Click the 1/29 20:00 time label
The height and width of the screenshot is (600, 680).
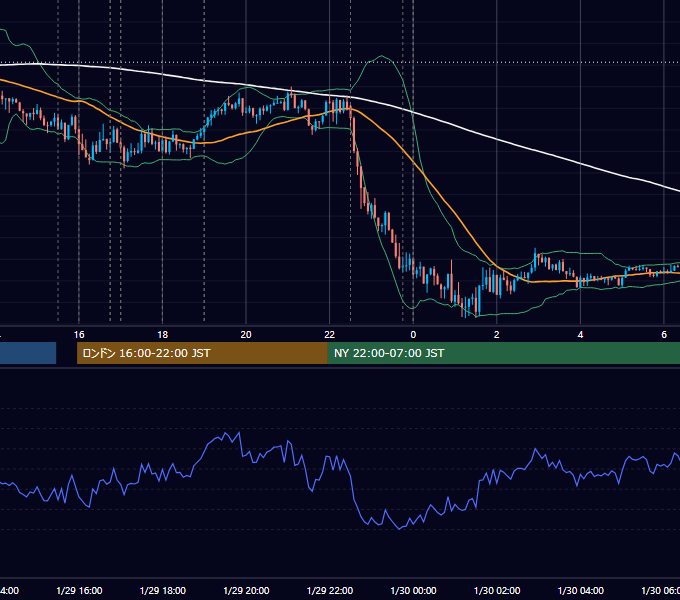pyautogui.click(x=246, y=591)
